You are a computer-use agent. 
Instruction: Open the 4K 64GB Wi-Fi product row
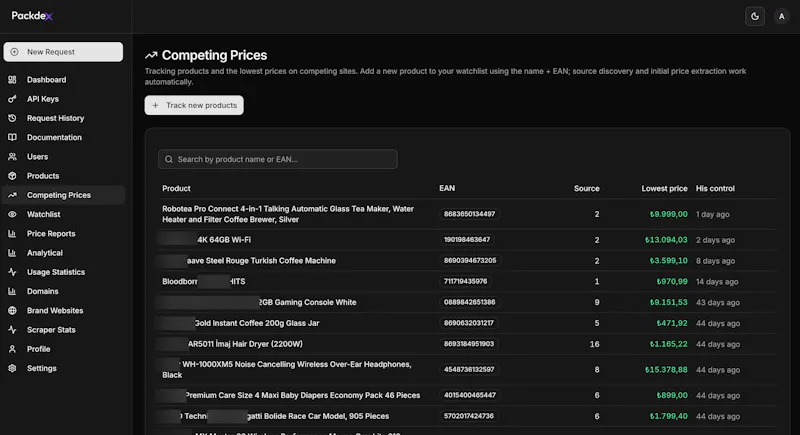(x=467, y=240)
